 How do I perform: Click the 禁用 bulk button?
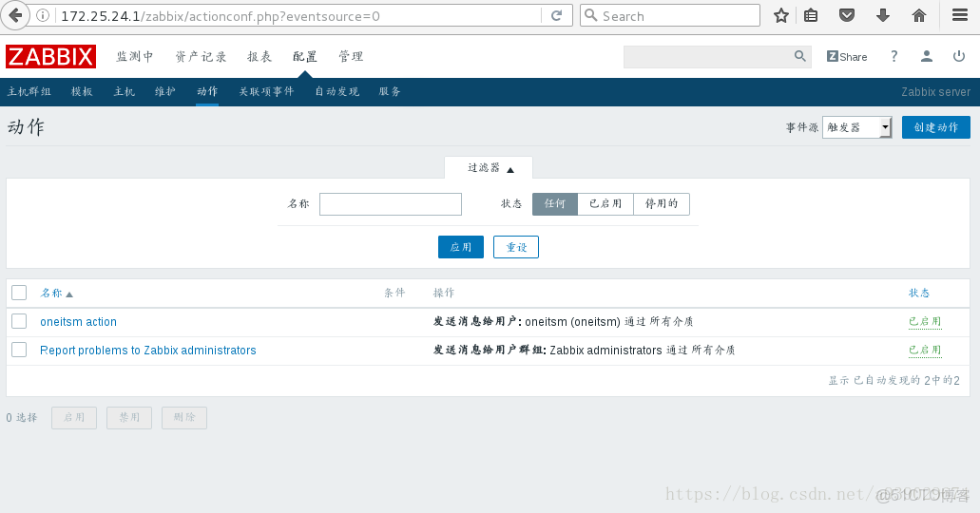128,417
